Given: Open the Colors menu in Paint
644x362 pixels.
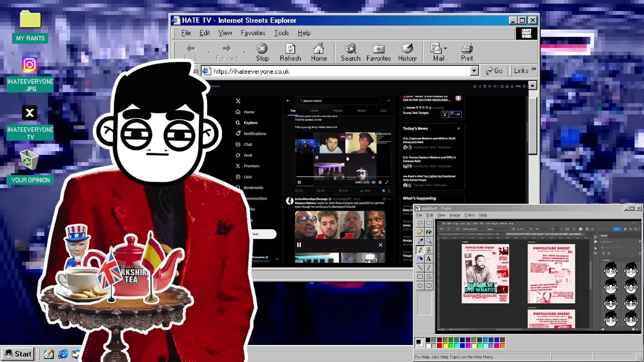Looking at the screenshot, I should [x=469, y=215].
